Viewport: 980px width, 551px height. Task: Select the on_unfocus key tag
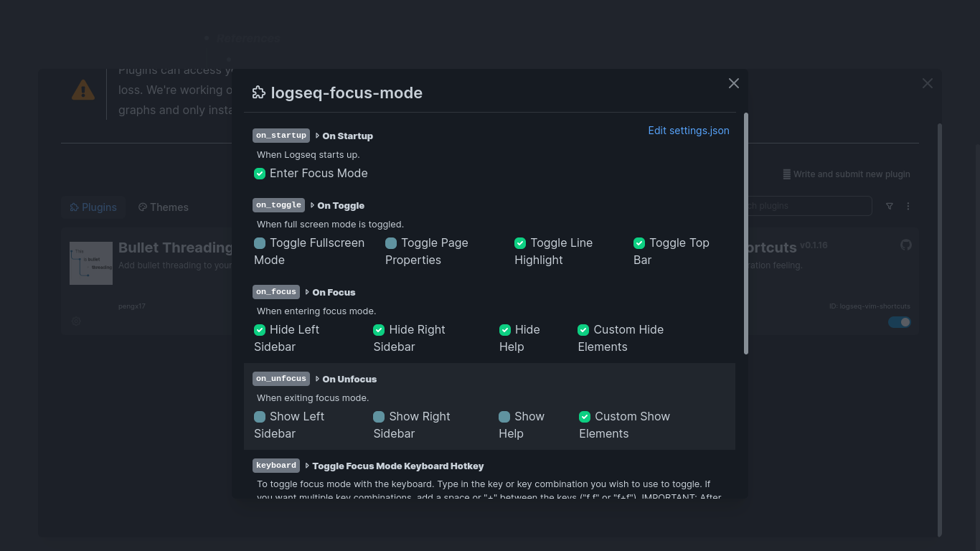coord(281,379)
